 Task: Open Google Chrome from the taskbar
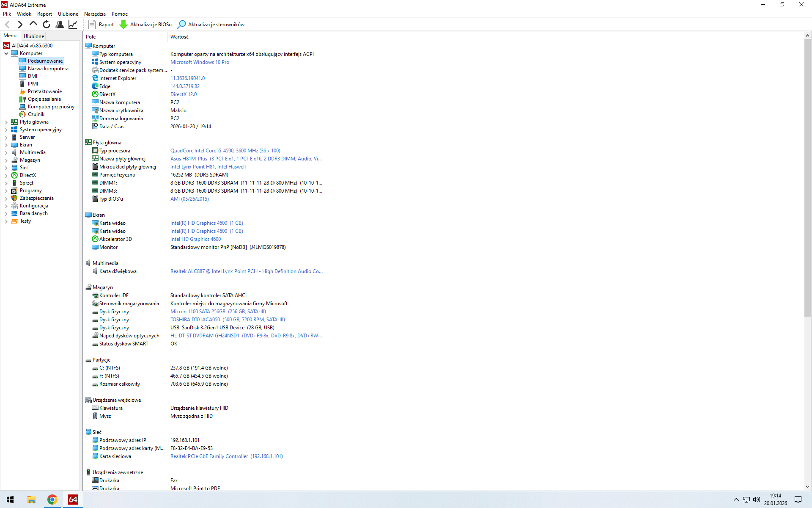tap(52, 500)
